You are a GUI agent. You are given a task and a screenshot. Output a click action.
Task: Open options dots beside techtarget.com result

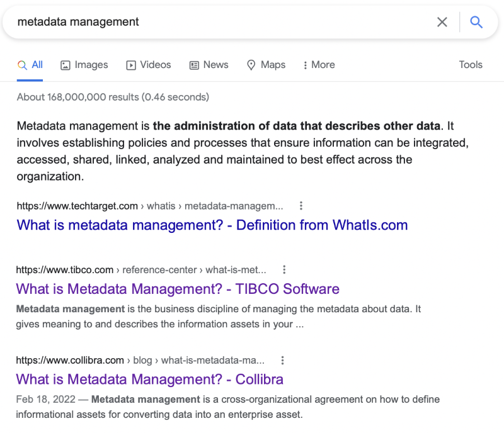[x=301, y=206]
